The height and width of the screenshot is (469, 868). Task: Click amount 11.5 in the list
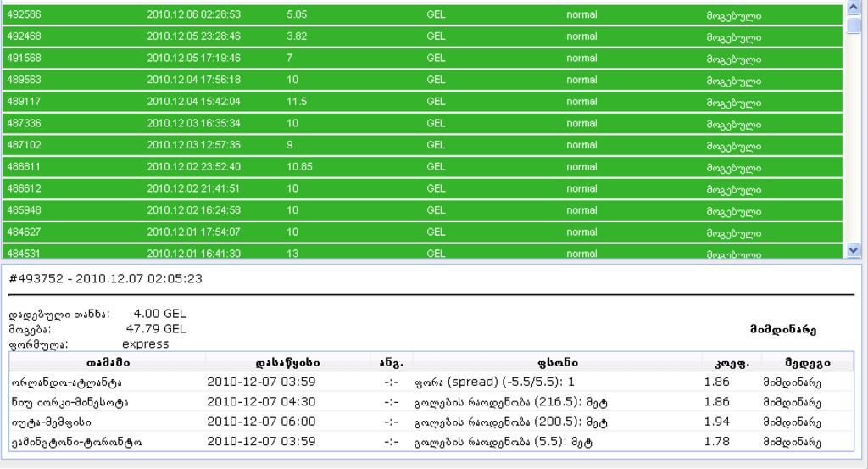tap(297, 102)
